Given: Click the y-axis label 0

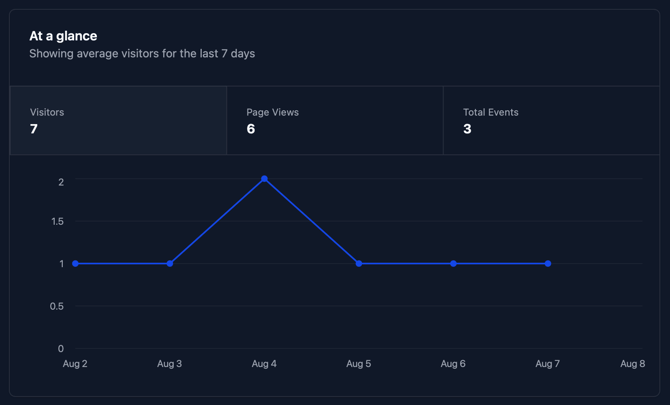Looking at the screenshot, I should tap(61, 349).
